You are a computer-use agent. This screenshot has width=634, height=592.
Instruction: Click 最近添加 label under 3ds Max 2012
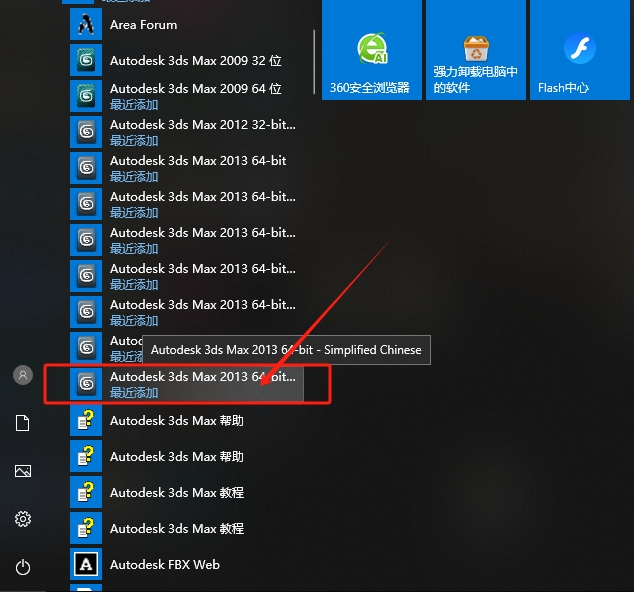click(134, 141)
